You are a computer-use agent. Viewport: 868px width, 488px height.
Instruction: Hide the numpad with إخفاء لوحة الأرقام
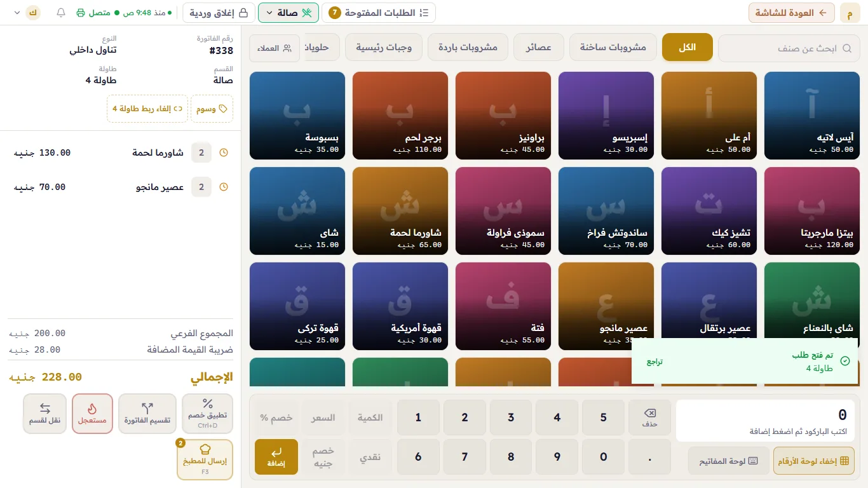814,461
